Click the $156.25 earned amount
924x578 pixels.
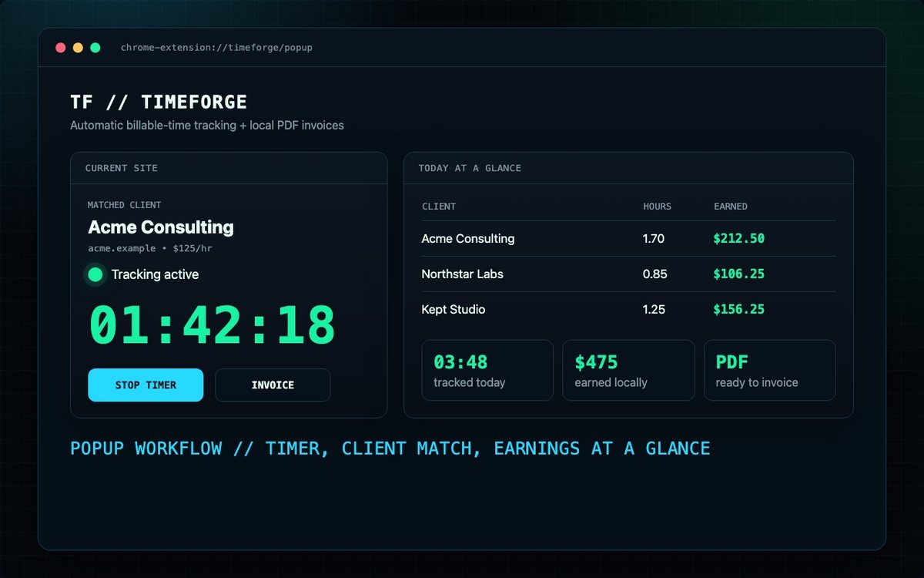pyautogui.click(x=739, y=310)
